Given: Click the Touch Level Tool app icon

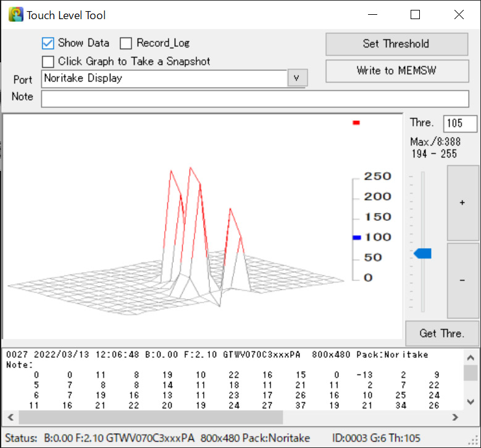Looking at the screenshot, I should click(x=16, y=15).
